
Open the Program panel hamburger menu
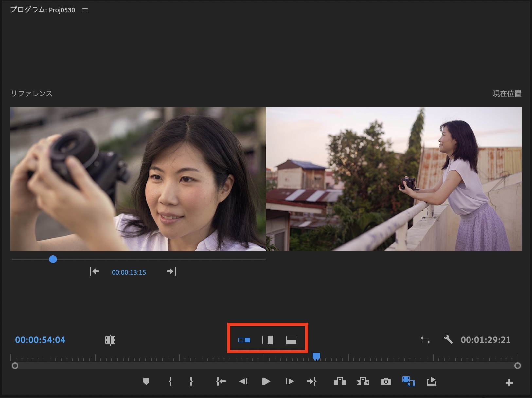(x=85, y=10)
